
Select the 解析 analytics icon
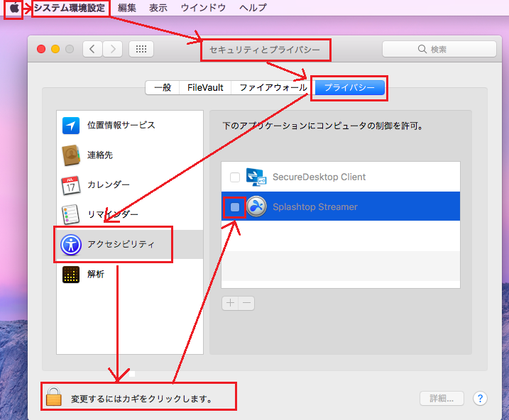71,275
